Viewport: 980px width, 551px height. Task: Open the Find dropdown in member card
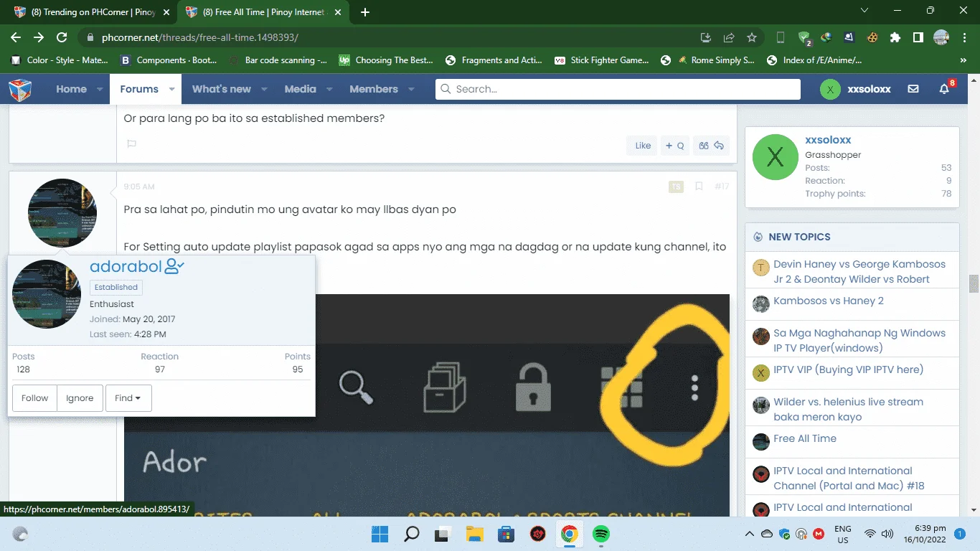(128, 398)
